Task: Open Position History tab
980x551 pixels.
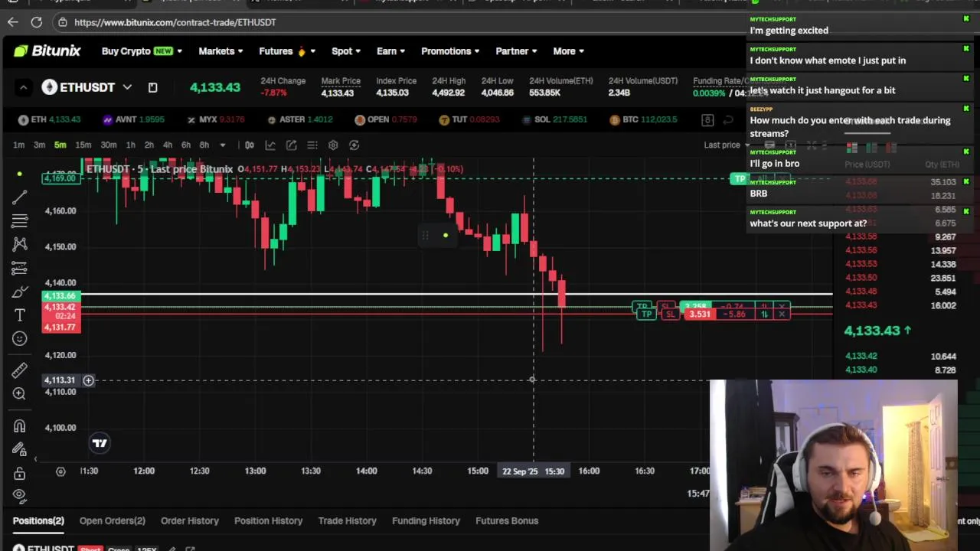Action: pyautogui.click(x=268, y=520)
